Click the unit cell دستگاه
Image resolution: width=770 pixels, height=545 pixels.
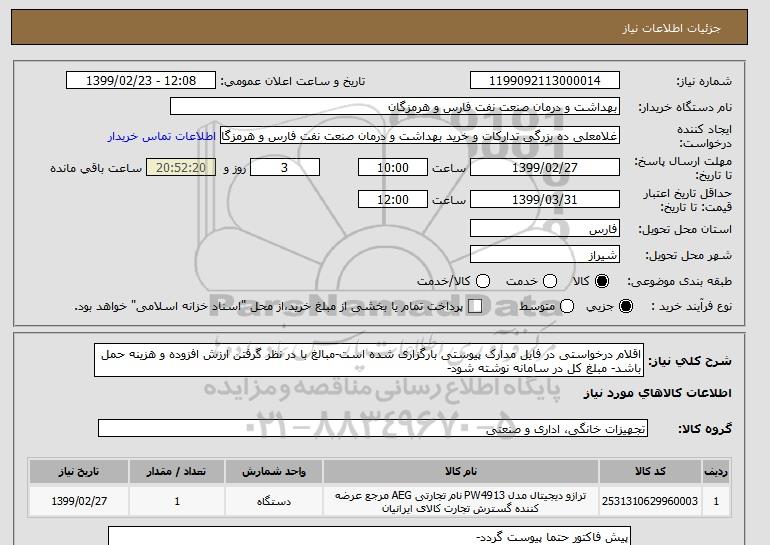(274, 501)
